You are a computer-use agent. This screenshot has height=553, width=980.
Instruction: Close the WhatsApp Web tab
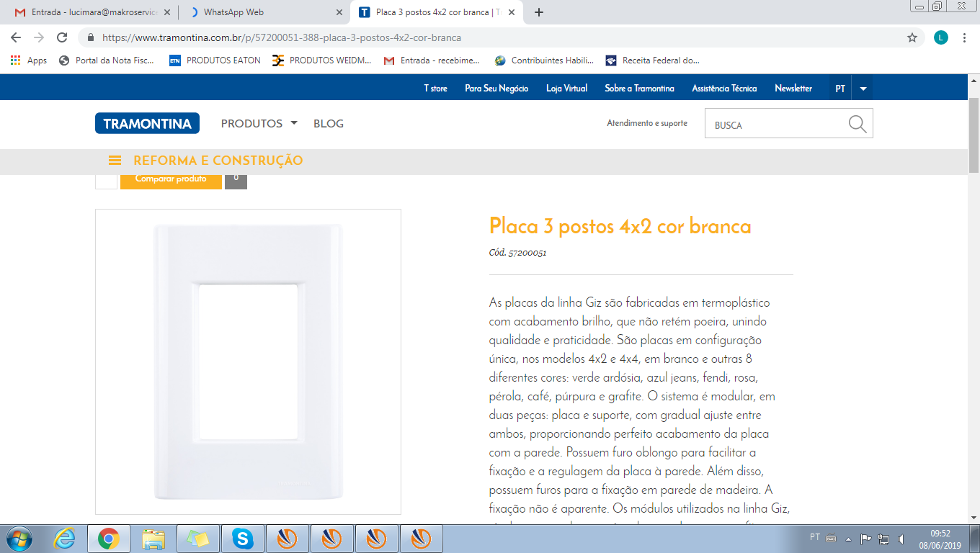point(339,12)
